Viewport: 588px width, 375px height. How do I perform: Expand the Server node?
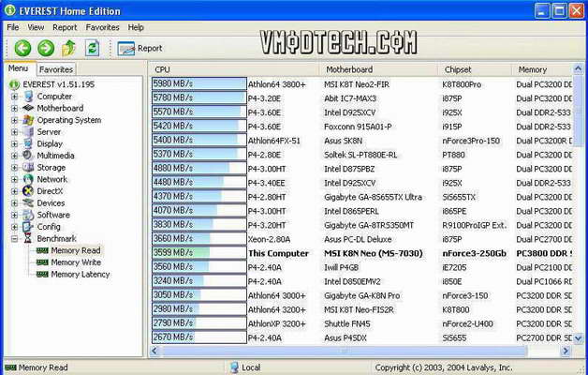pos(14,132)
